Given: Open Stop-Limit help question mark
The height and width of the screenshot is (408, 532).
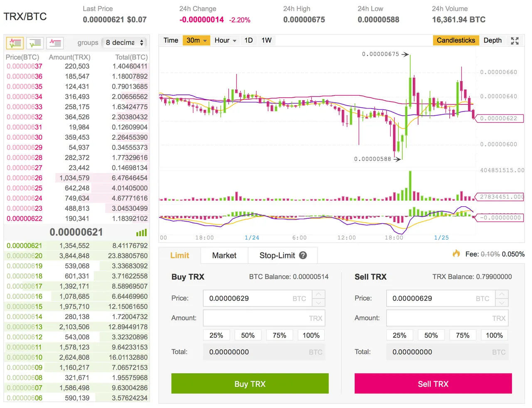Looking at the screenshot, I should (x=303, y=255).
